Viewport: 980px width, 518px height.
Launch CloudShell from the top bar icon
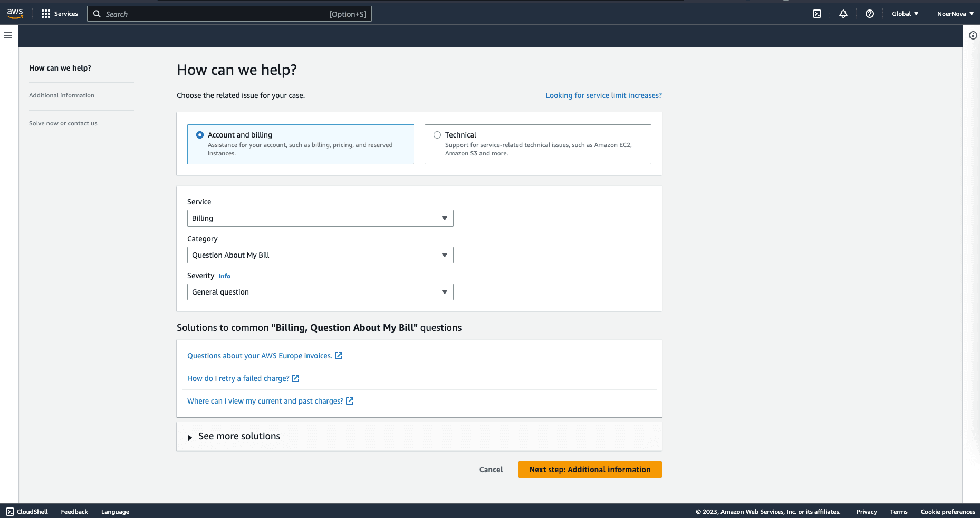pos(816,14)
